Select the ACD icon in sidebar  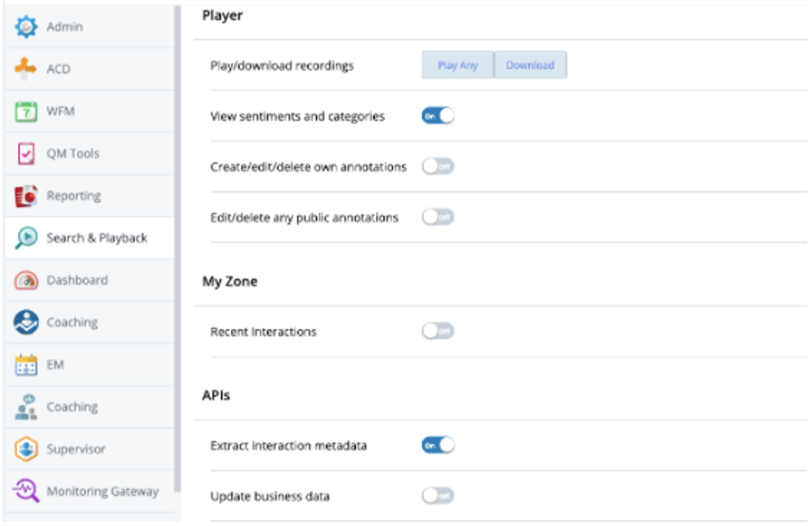pyautogui.click(x=25, y=69)
